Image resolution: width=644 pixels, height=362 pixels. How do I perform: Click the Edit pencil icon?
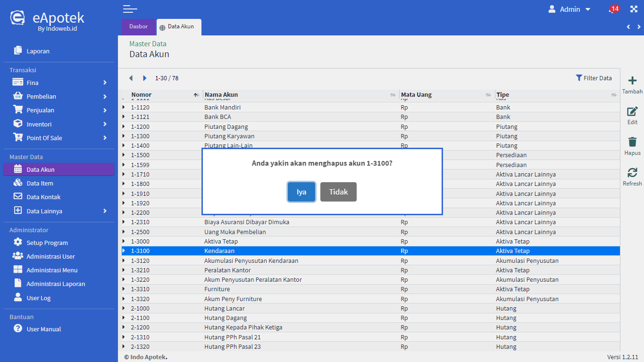pos(632,112)
